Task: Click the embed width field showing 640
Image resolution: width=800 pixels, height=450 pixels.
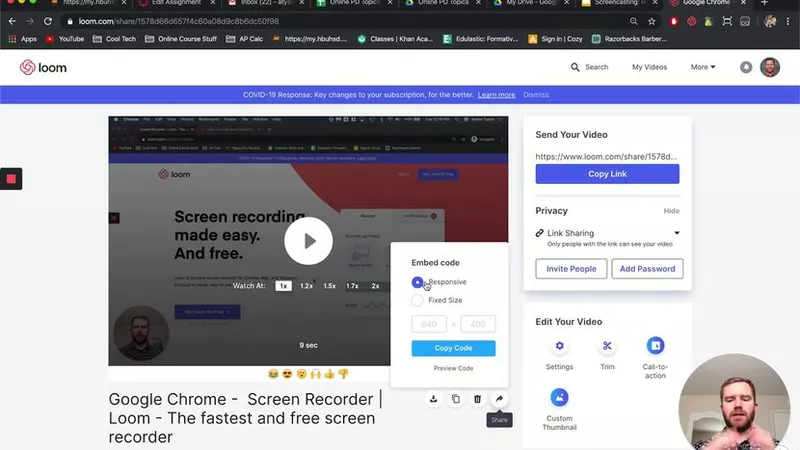Action: tap(429, 324)
